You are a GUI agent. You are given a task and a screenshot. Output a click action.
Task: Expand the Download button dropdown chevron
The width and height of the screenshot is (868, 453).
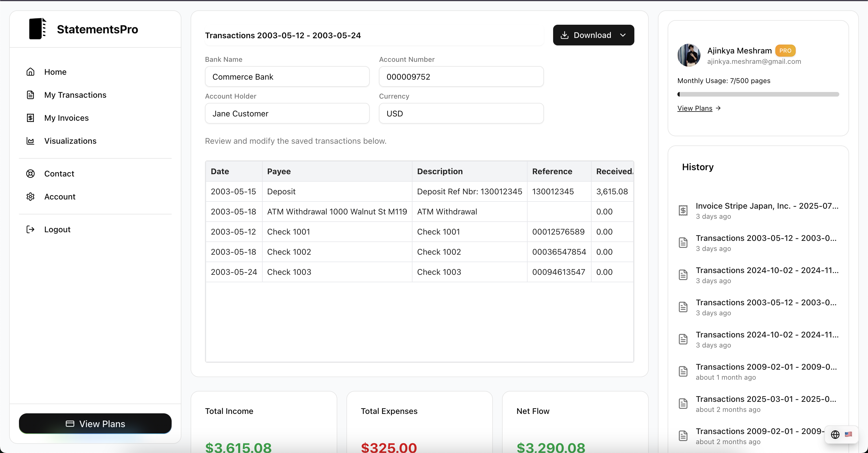[x=623, y=35]
